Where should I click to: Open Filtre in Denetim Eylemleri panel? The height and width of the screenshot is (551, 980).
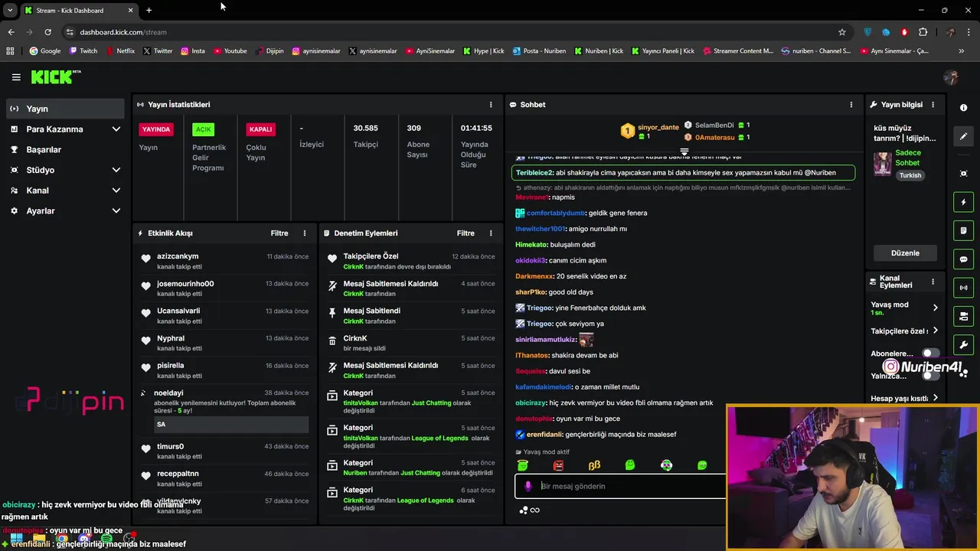pyautogui.click(x=465, y=233)
